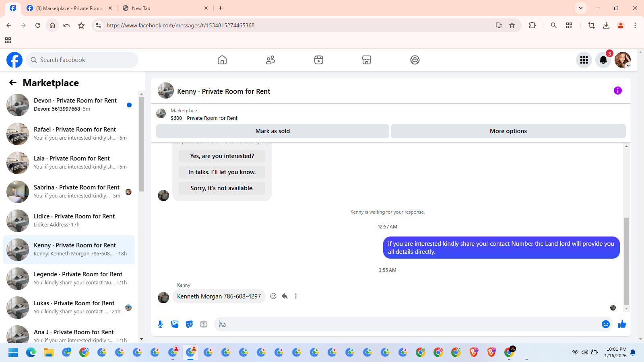Go to browser home page
Image resolution: width=644 pixels, height=362 pixels.
(x=52, y=25)
